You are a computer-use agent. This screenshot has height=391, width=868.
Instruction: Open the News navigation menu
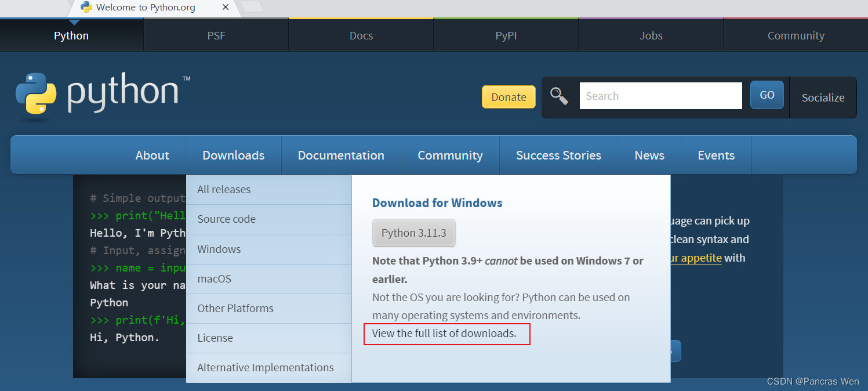click(649, 155)
